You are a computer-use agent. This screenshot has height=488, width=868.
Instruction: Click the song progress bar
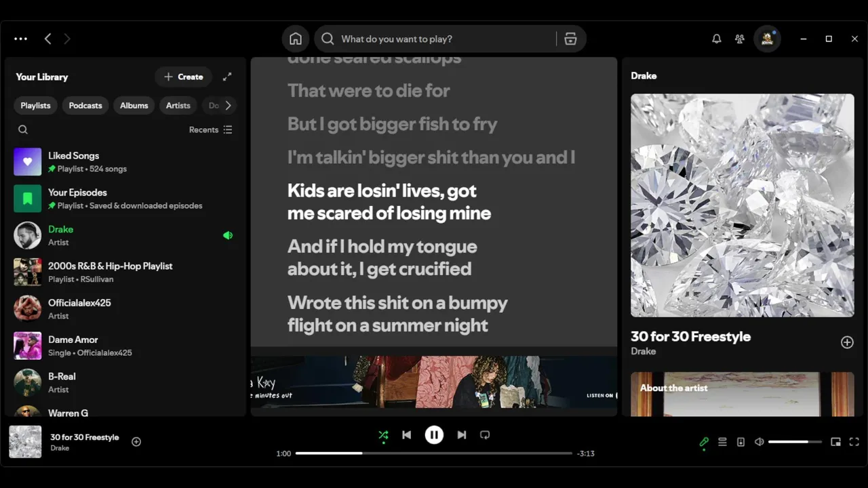tap(434, 453)
